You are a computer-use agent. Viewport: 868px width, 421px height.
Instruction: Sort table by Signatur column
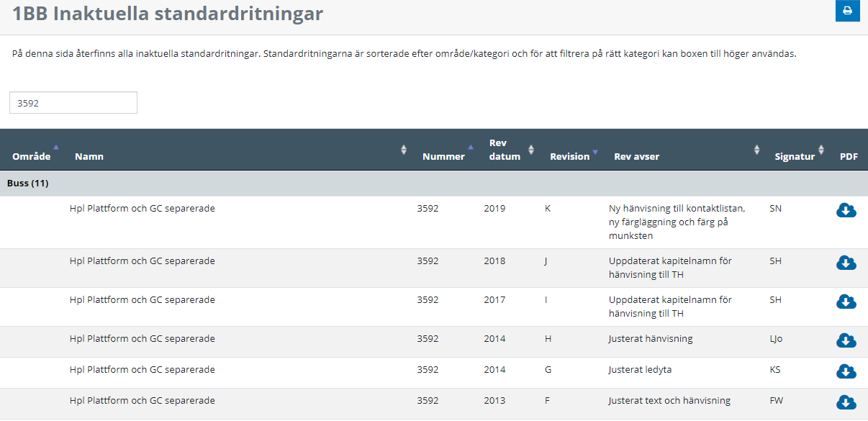click(795, 156)
